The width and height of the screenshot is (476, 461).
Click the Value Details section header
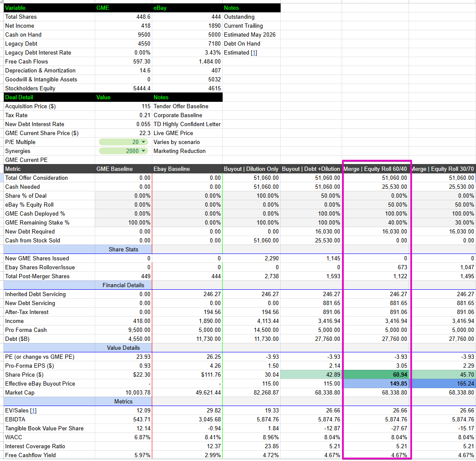point(123,348)
